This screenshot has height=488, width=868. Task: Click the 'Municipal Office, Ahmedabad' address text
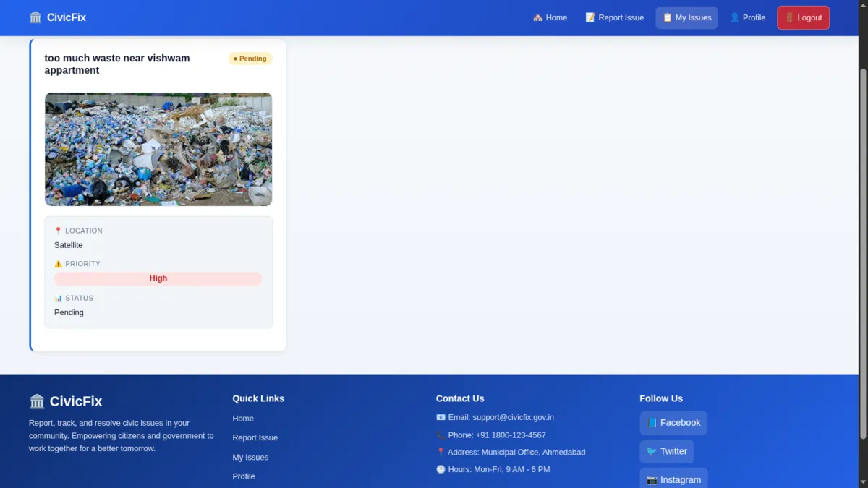point(533,453)
